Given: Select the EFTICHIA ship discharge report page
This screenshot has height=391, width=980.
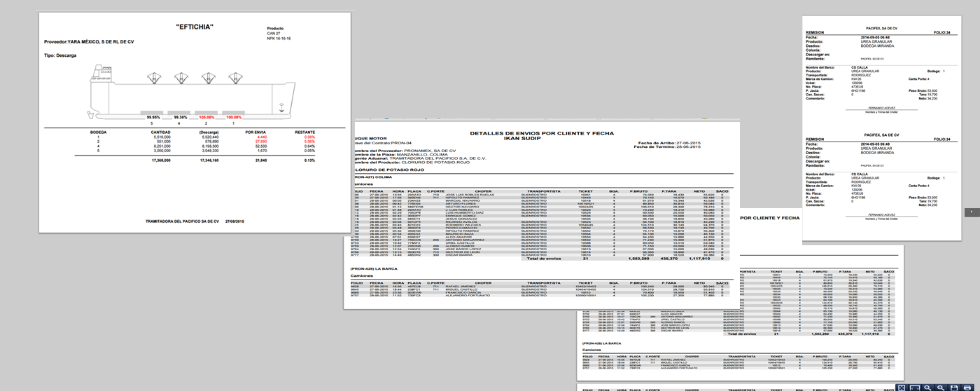Looking at the screenshot, I should click(195, 121).
